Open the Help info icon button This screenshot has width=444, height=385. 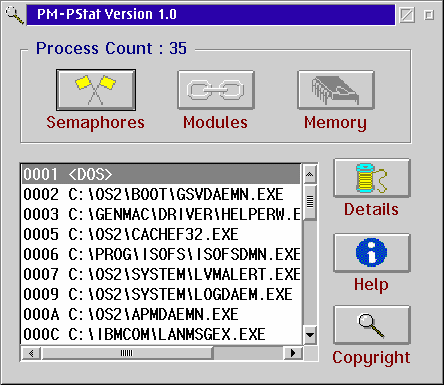(x=372, y=253)
